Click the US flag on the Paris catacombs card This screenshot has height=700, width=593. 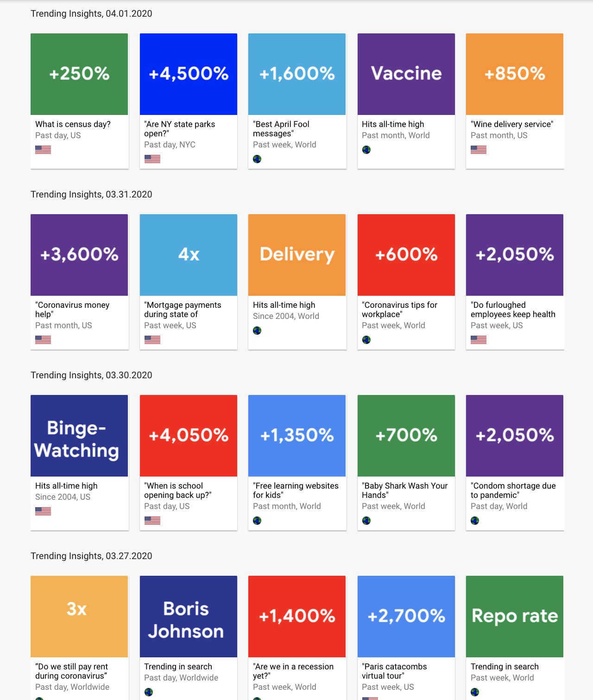370,697
